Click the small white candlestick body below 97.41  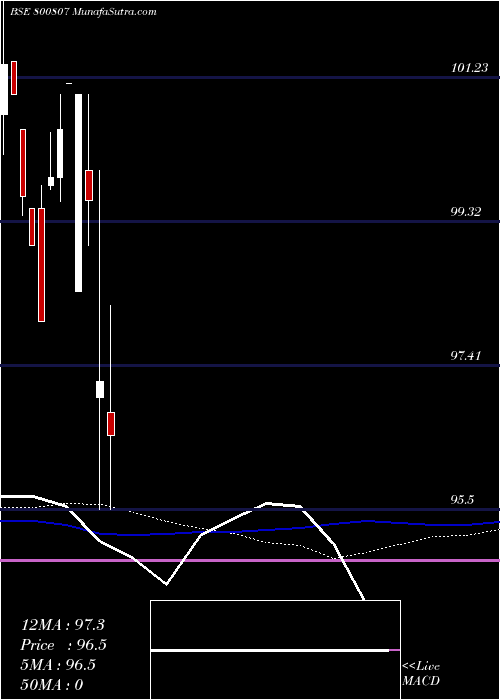coord(100,389)
